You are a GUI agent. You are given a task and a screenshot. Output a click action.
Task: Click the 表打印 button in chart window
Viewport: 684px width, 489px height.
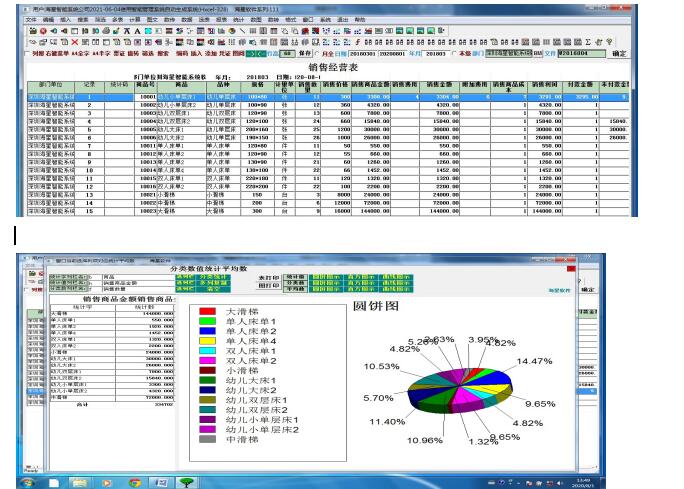pos(268,277)
